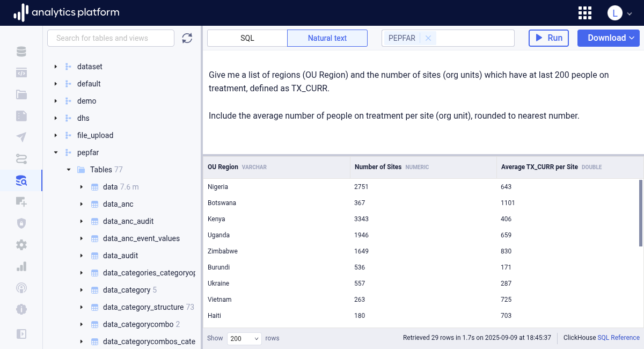
Task: Run the query
Action: (x=548, y=38)
